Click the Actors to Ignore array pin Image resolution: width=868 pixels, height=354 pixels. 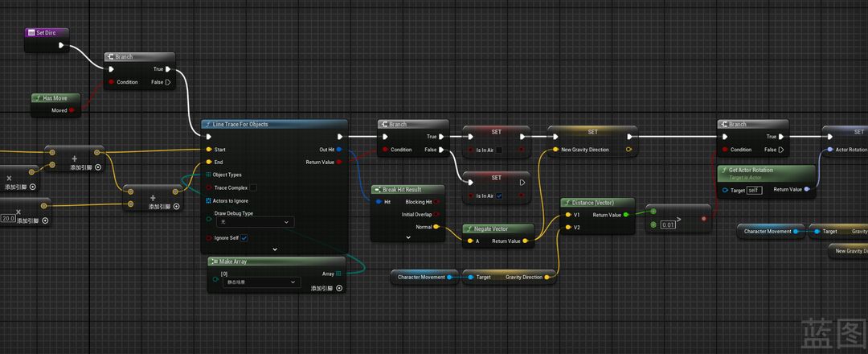tap(208, 200)
